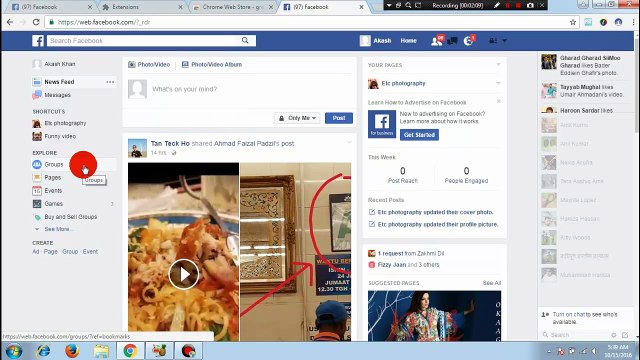Open Tan Teck Ho profile
This screenshot has width=640, height=360.
[x=170, y=143]
